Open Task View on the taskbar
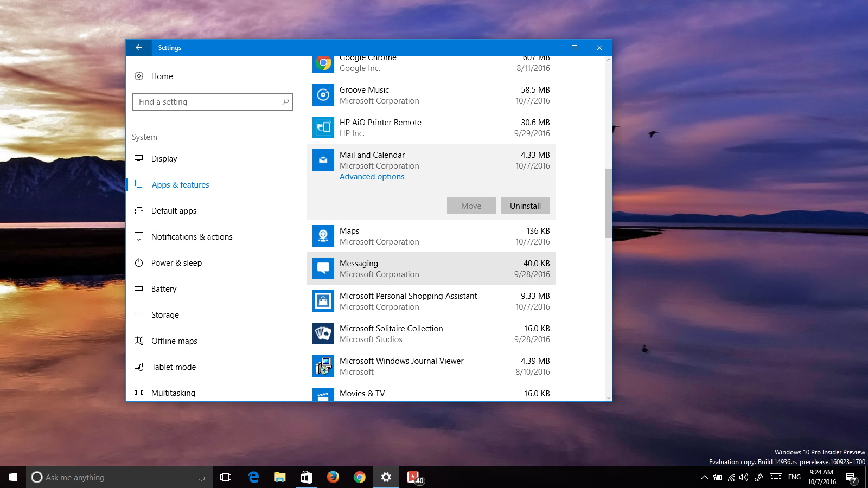The height and width of the screenshot is (488, 868). [x=226, y=477]
